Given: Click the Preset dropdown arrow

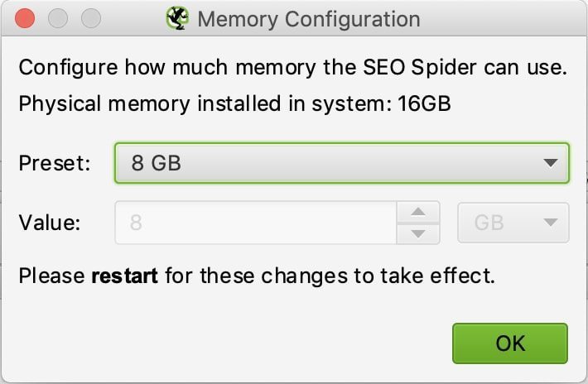Looking at the screenshot, I should (550, 163).
